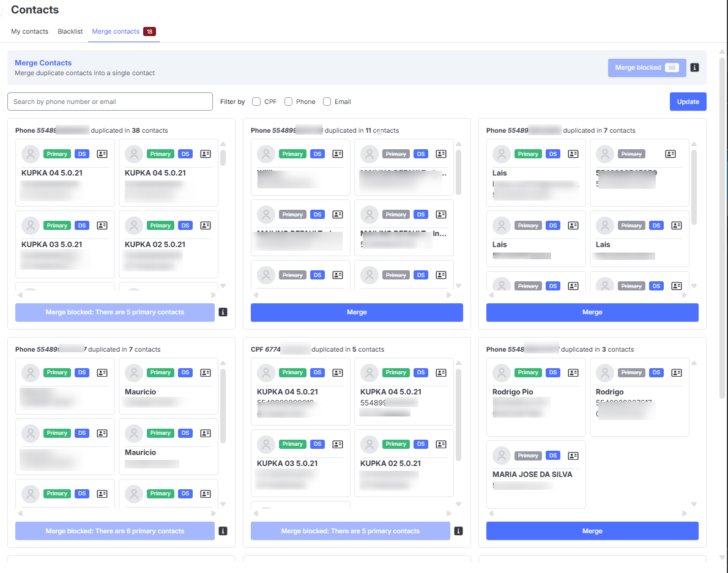Open card icon on KUPKA 02 in CPF group
The image size is (728, 573).
(441, 444)
